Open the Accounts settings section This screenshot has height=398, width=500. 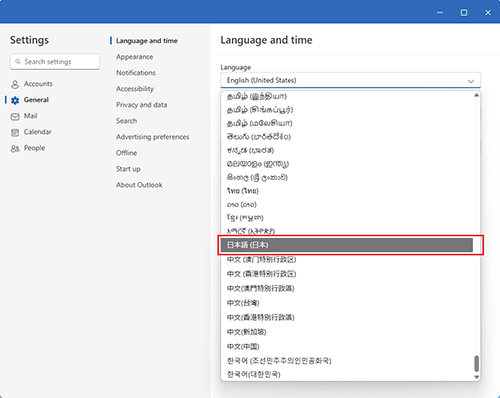[x=32, y=84]
